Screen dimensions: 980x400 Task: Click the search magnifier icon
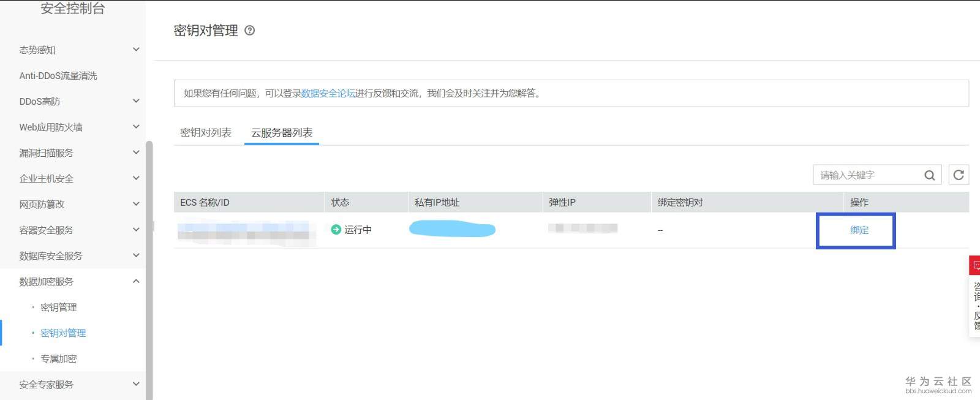[x=929, y=175]
